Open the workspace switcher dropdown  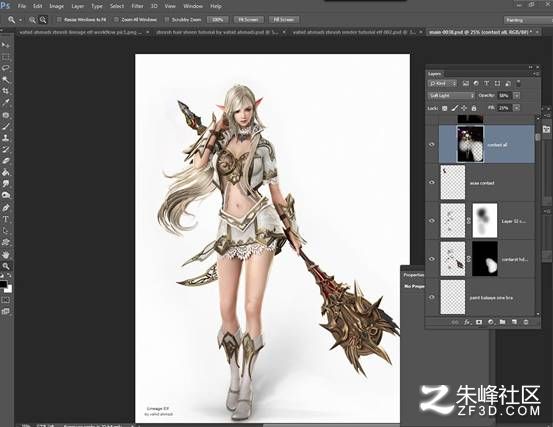coord(528,20)
